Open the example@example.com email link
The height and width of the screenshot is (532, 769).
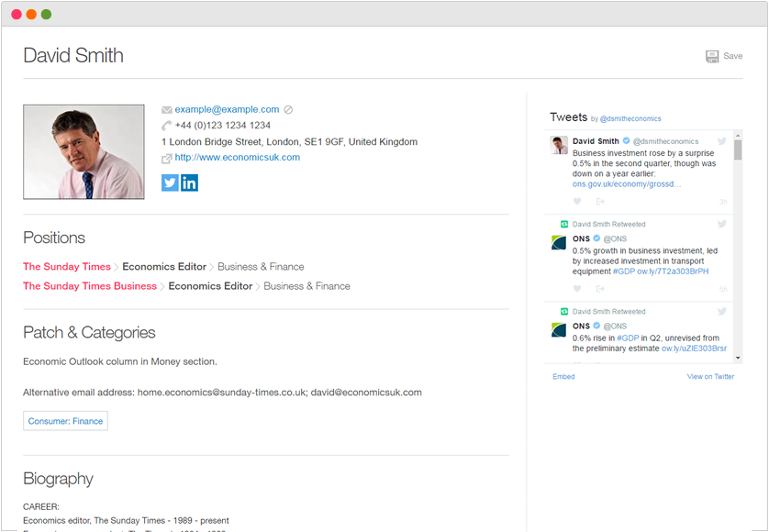227,109
